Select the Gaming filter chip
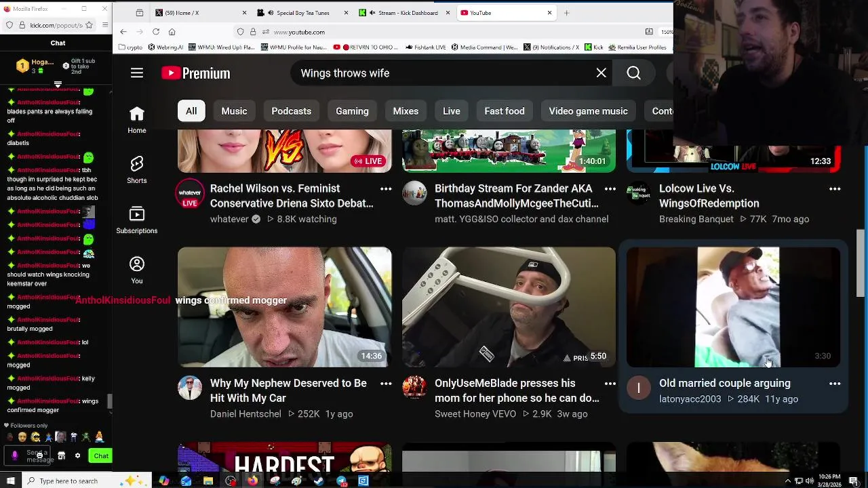The width and height of the screenshot is (868, 488). [x=352, y=111]
